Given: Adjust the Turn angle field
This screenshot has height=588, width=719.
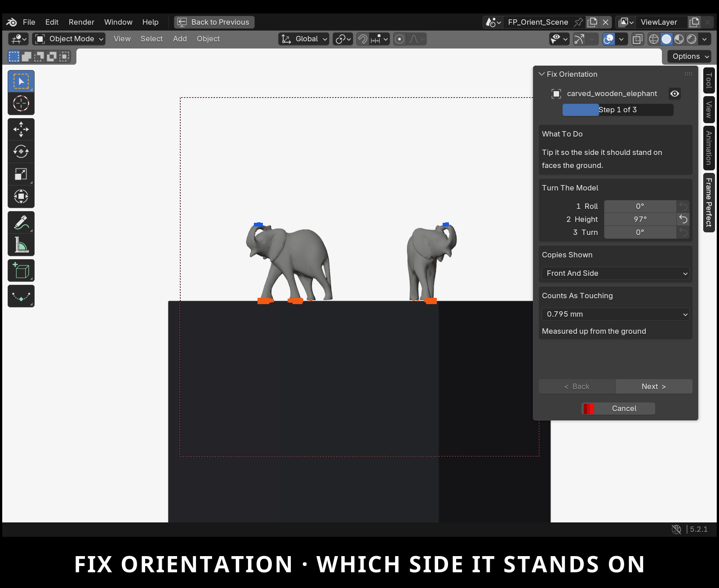Looking at the screenshot, I should (x=640, y=232).
